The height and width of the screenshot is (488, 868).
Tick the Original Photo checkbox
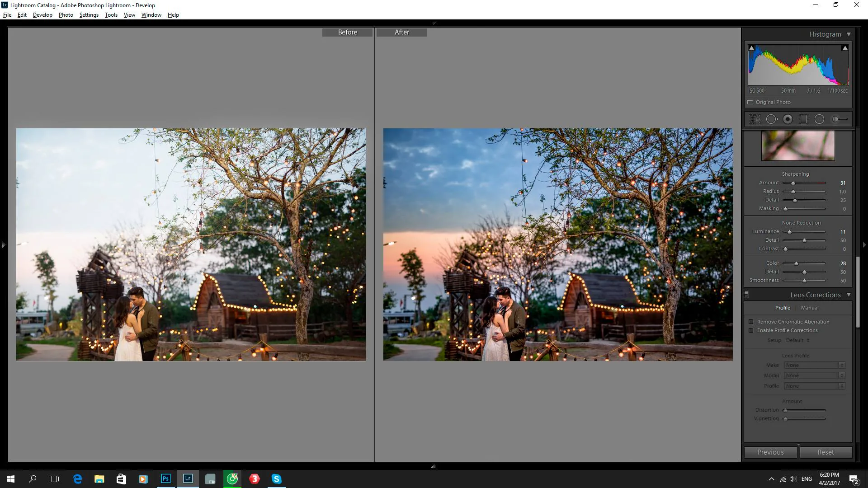coord(750,103)
